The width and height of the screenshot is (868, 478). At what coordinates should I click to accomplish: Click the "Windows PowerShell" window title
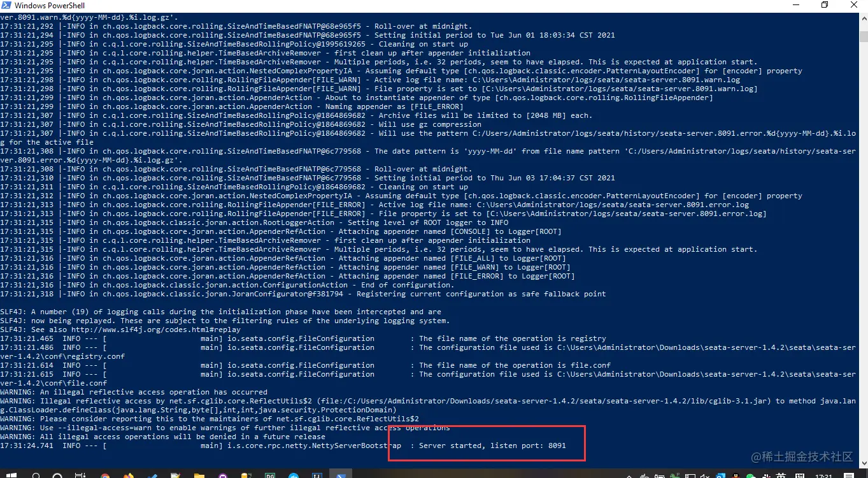point(50,6)
